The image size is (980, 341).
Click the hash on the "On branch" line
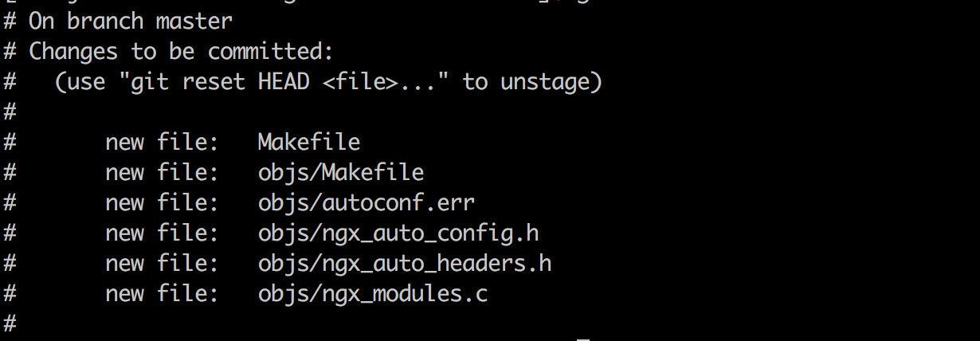tap(10, 21)
